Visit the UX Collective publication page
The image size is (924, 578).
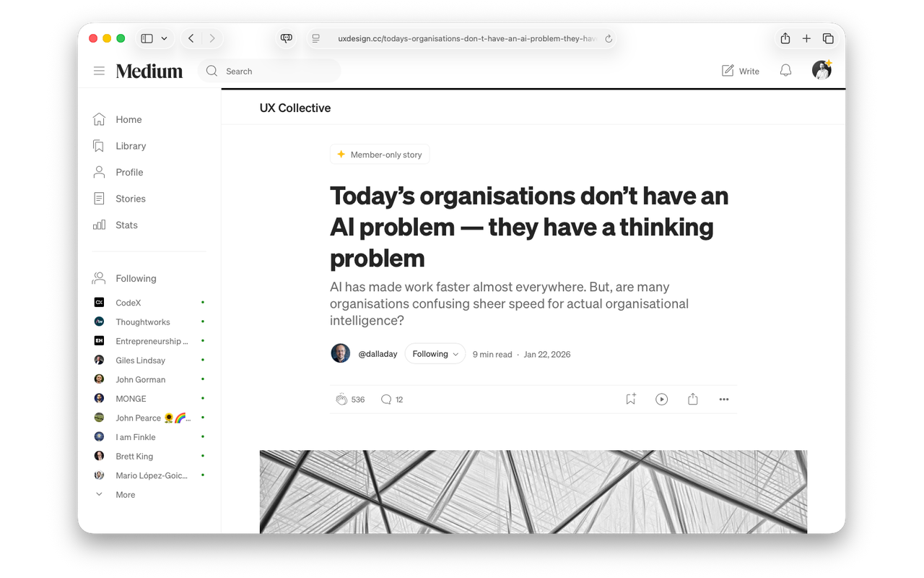click(x=295, y=108)
